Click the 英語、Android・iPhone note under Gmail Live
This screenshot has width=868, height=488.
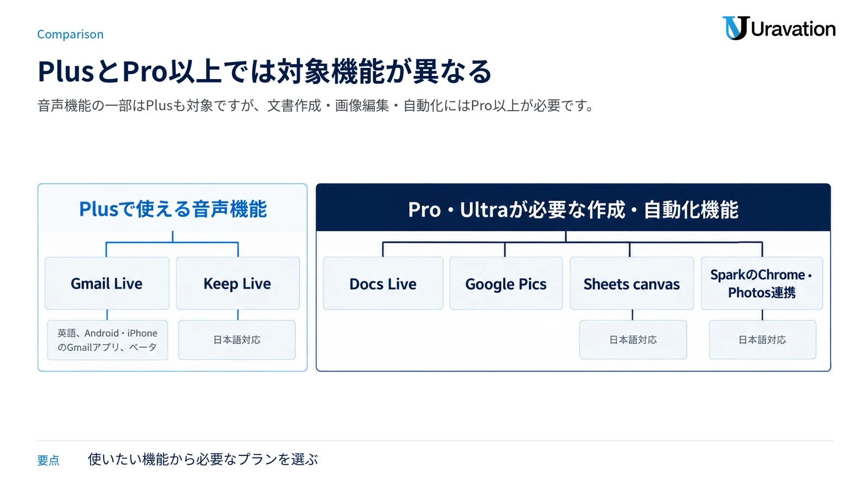point(107,340)
